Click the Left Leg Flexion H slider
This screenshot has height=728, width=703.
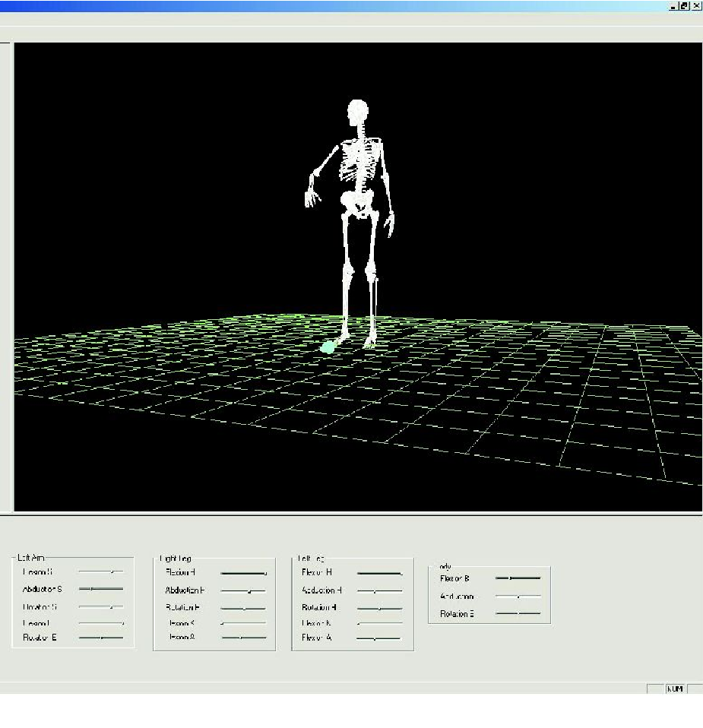(x=379, y=574)
